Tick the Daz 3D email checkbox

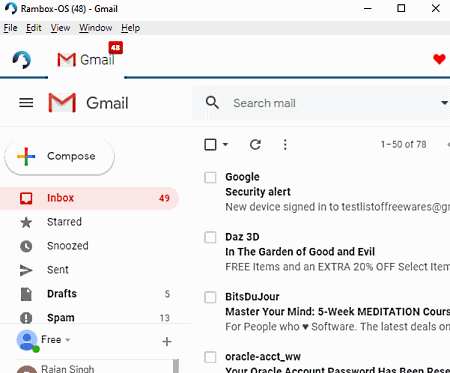coord(210,237)
